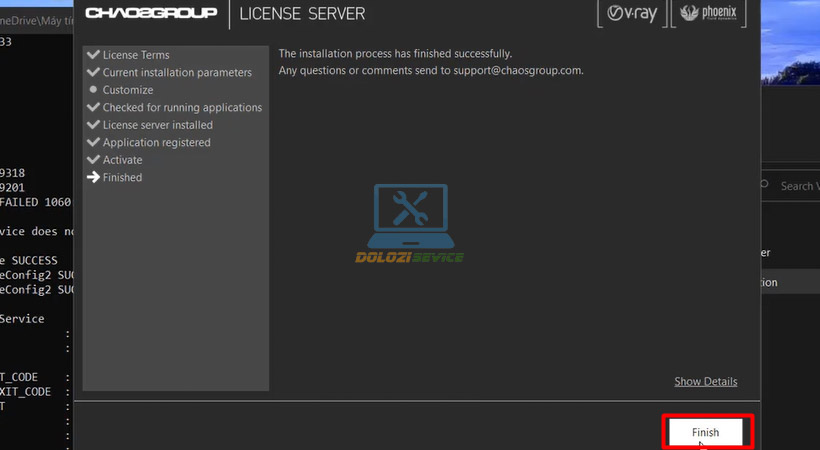Click the Chaos Group logo

pyautogui.click(x=151, y=14)
